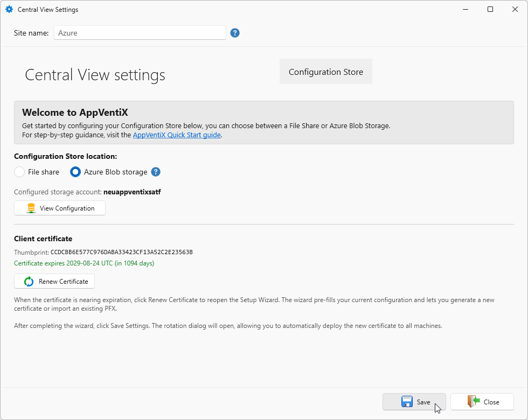Screen dimensions: 528x420
Task: Minimize the Central View Settings window
Action: [466, 10]
